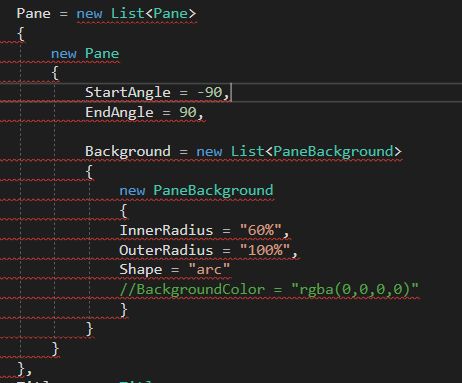462x383 pixels.
Task: Click the value "90" in EndAngle line
Action: coord(188,112)
